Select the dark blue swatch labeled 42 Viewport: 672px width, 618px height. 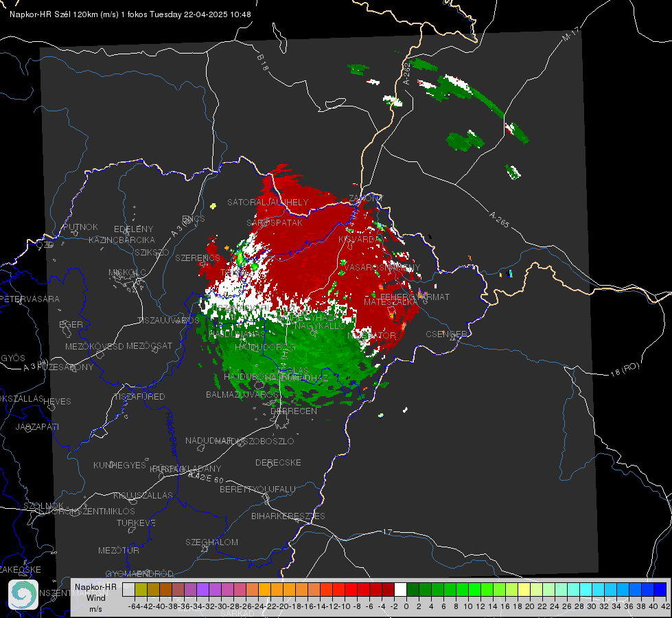point(660,589)
